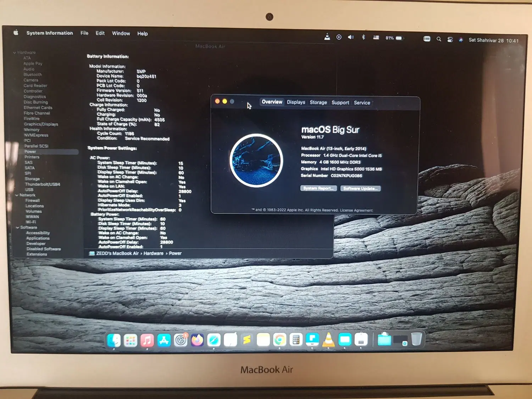The width and height of the screenshot is (532, 399).
Task: Open Launchpad in the Dock
Action: pyautogui.click(x=131, y=340)
